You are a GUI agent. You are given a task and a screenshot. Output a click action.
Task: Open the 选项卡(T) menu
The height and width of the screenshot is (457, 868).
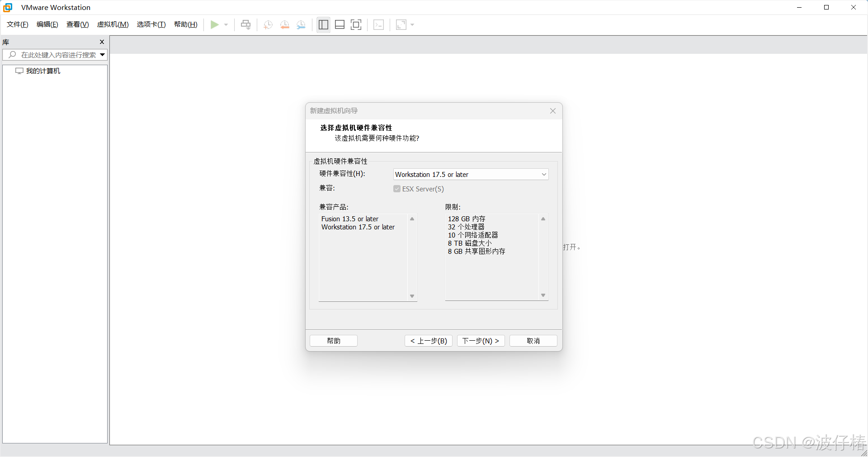(151, 24)
